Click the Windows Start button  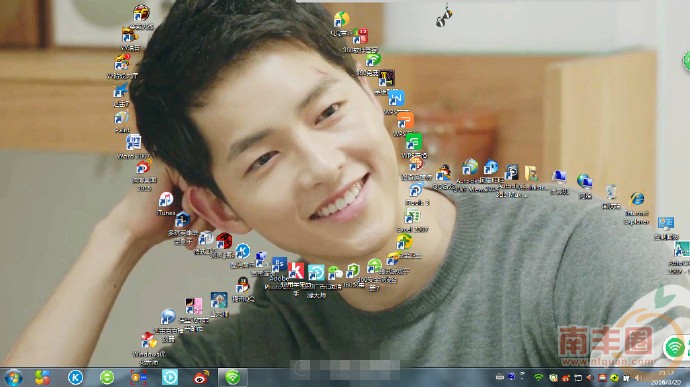(x=14, y=378)
